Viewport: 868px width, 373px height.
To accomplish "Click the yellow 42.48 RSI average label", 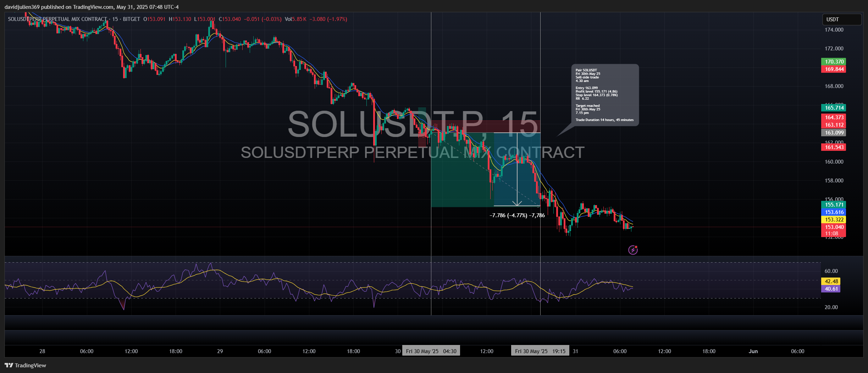I will (831, 281).
